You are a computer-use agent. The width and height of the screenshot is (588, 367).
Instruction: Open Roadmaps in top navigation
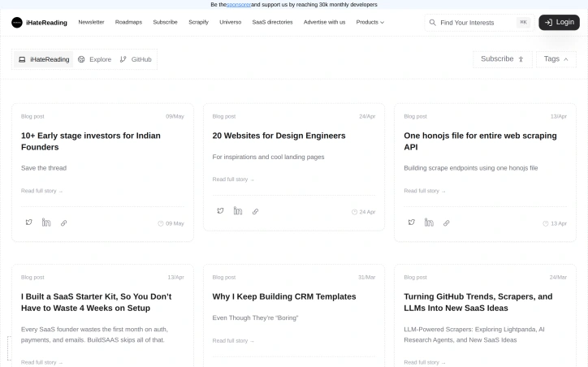128,22
